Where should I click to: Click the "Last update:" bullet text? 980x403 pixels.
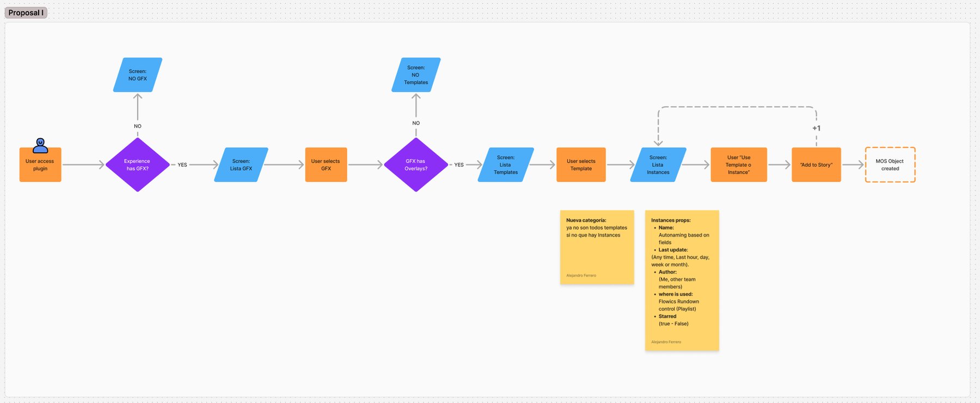[x=673, y=250]
